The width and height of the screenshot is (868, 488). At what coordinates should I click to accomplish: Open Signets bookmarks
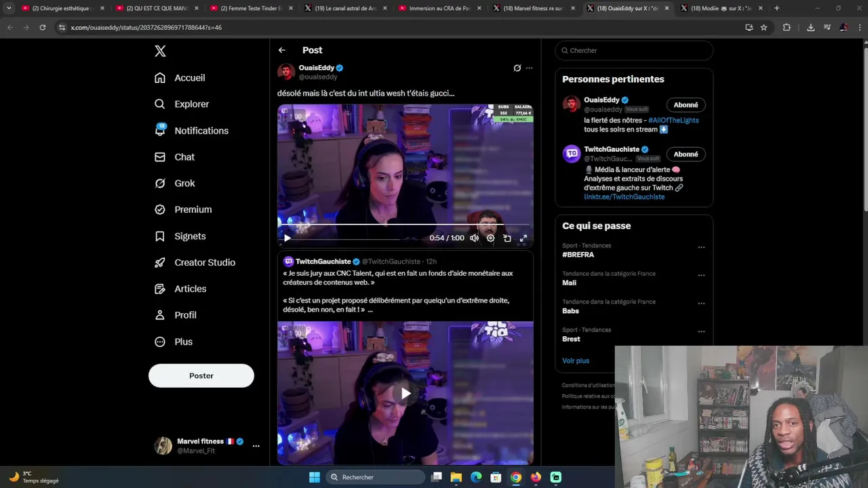[x=180, y=237]
